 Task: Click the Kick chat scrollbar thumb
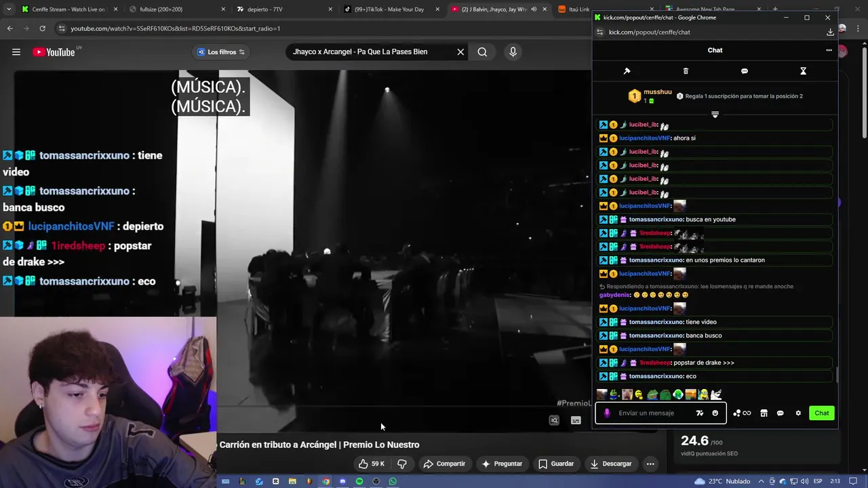pyautogui.click(x=836, y=375)
